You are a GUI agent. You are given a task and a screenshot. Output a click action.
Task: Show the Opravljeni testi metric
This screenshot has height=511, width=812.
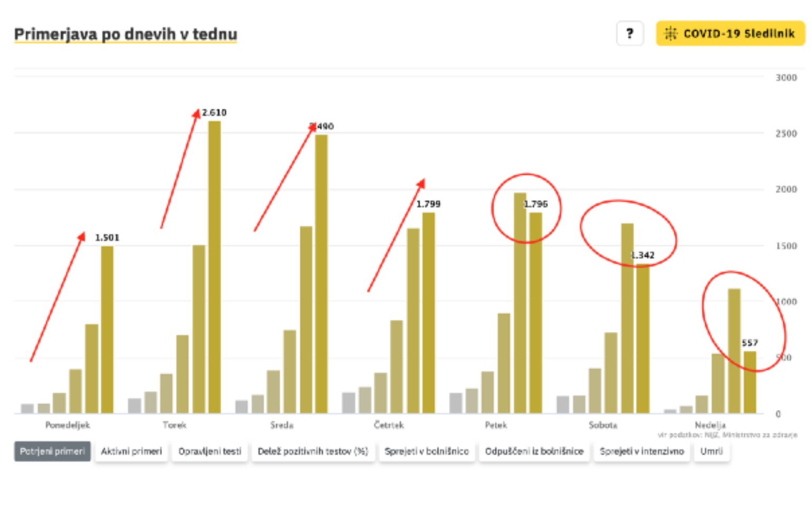click(x=210, y=451)
